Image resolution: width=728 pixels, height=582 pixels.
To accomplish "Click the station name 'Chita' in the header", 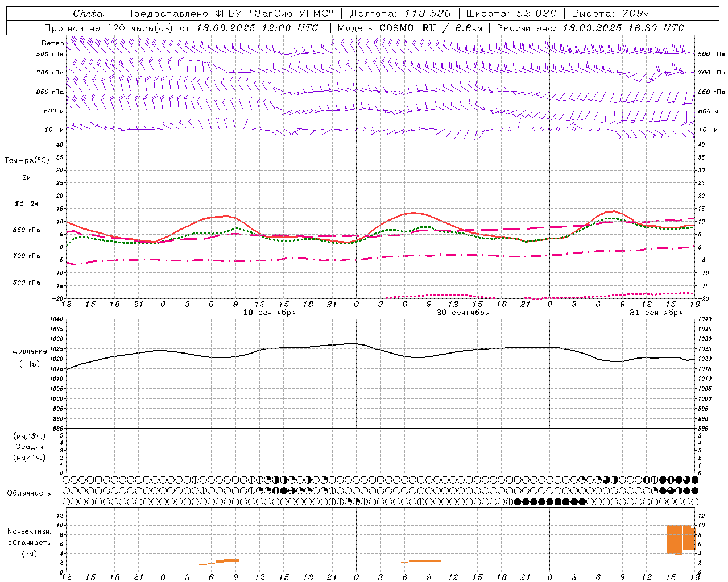I will point(88,14).
